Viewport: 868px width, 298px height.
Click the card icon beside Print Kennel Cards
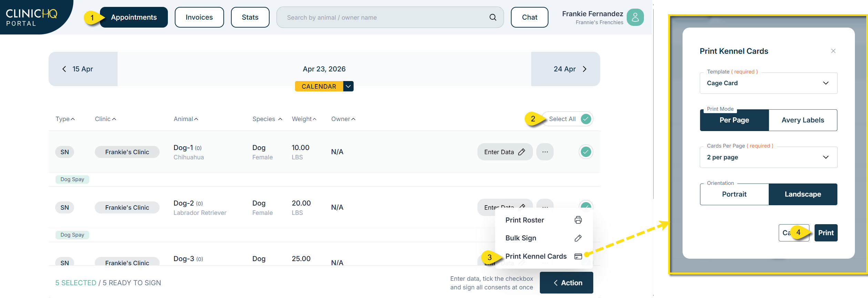578,256
